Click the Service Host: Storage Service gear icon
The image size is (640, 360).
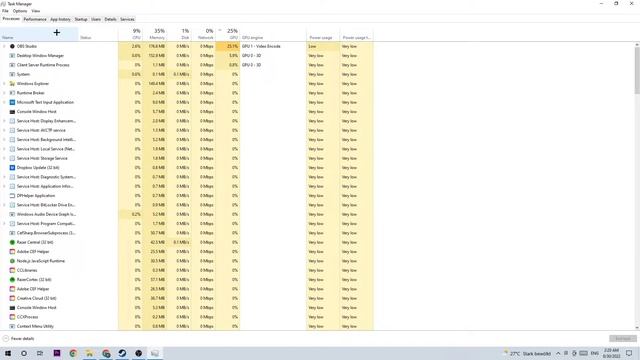[12, 158]
